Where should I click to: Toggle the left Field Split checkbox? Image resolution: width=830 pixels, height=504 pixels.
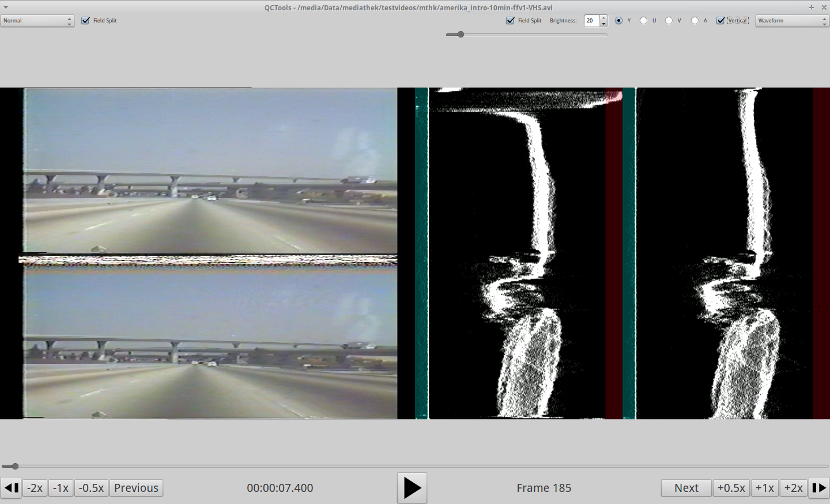pyautogui.click(x=86, y=21)
